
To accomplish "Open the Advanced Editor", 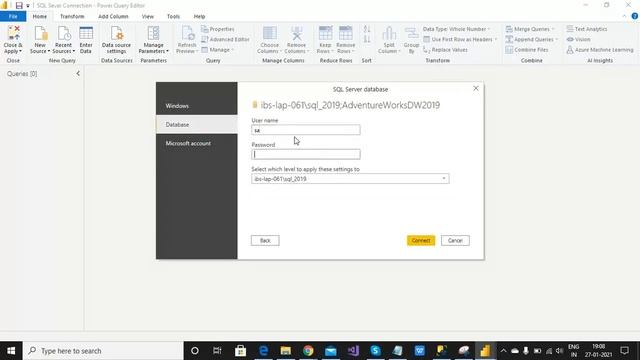I will click(x=225, y=39).
